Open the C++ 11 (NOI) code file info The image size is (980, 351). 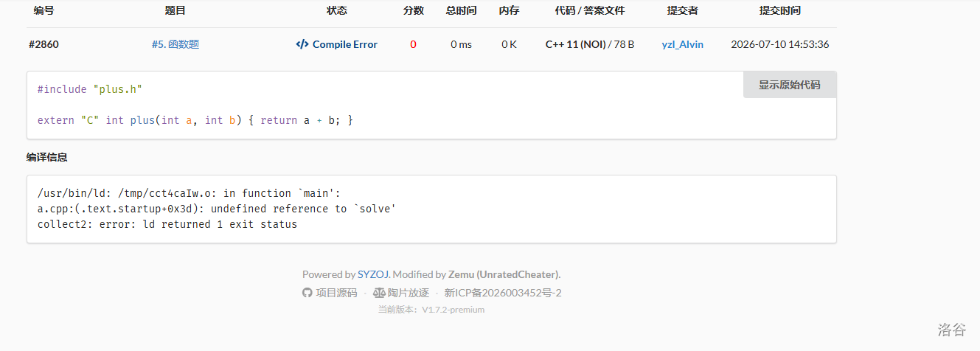575,44
